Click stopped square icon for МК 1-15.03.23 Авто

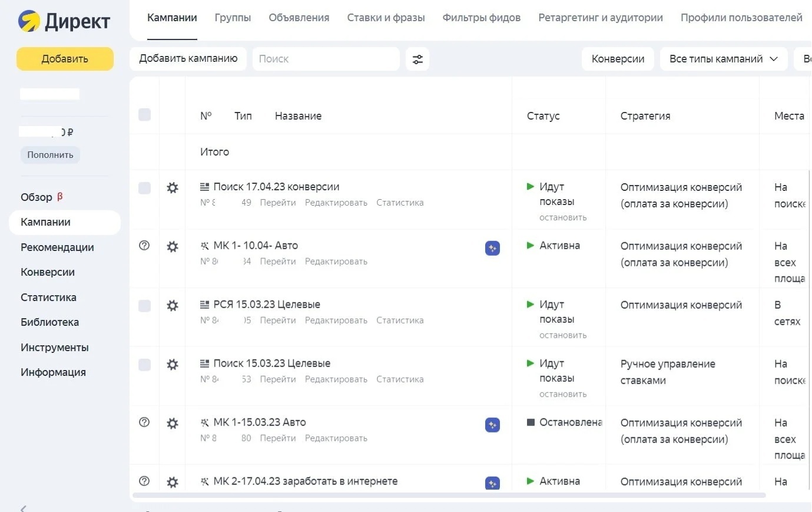531,422
